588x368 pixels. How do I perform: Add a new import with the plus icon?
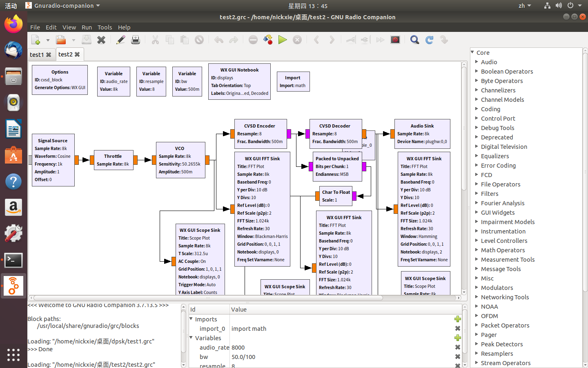(x=458, y=319)
